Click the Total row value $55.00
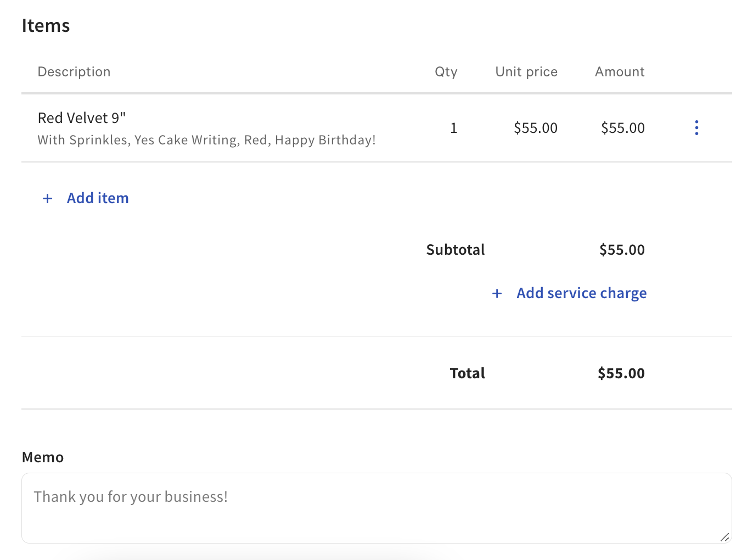 (x=621, y=373)
